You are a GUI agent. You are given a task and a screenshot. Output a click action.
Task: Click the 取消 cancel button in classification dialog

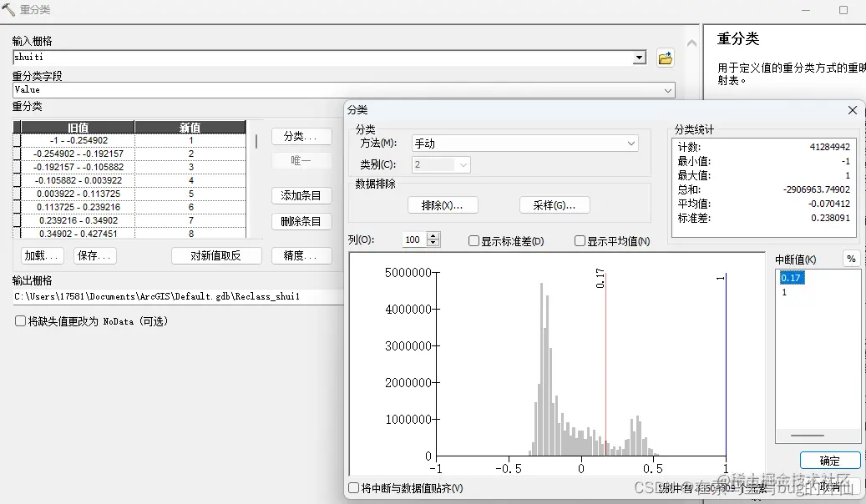[x=830, y=486]
